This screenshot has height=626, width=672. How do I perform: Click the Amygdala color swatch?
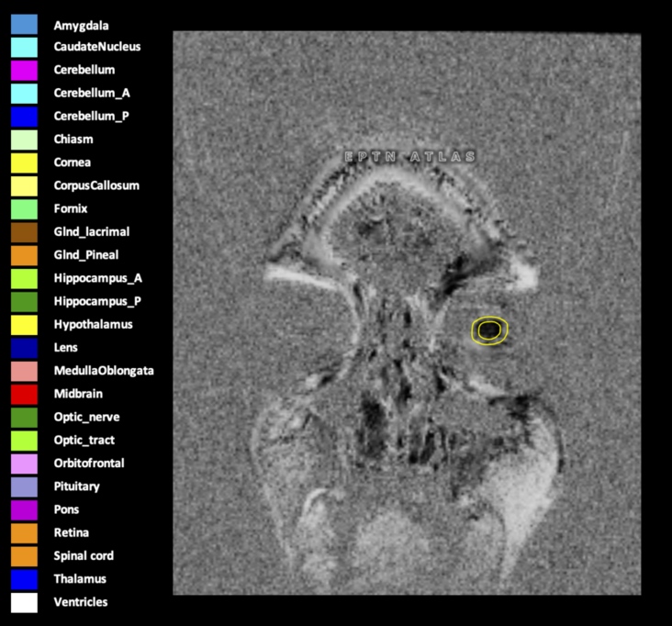click(24, 25)
